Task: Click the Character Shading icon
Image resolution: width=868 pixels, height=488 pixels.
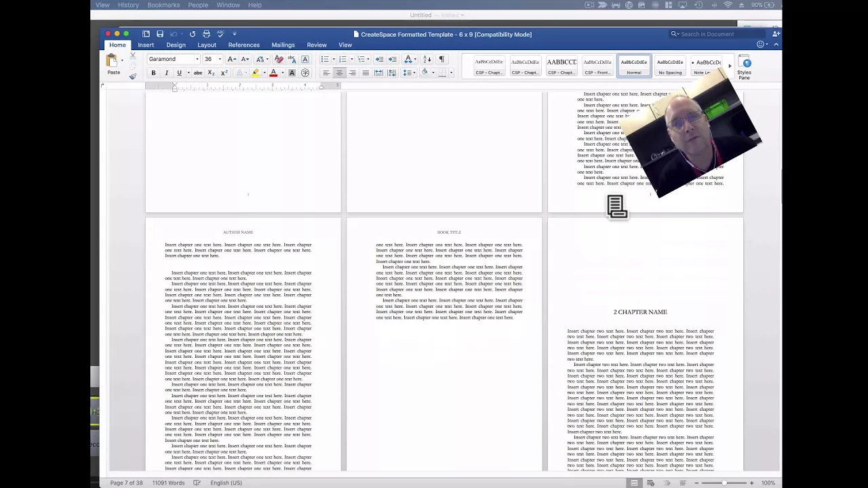Action: [292, 73]
